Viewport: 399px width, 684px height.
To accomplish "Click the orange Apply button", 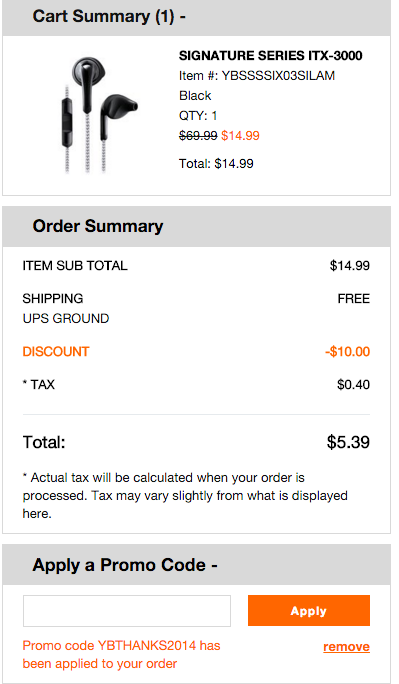I will pyautogui.click(x=309, y=610).
